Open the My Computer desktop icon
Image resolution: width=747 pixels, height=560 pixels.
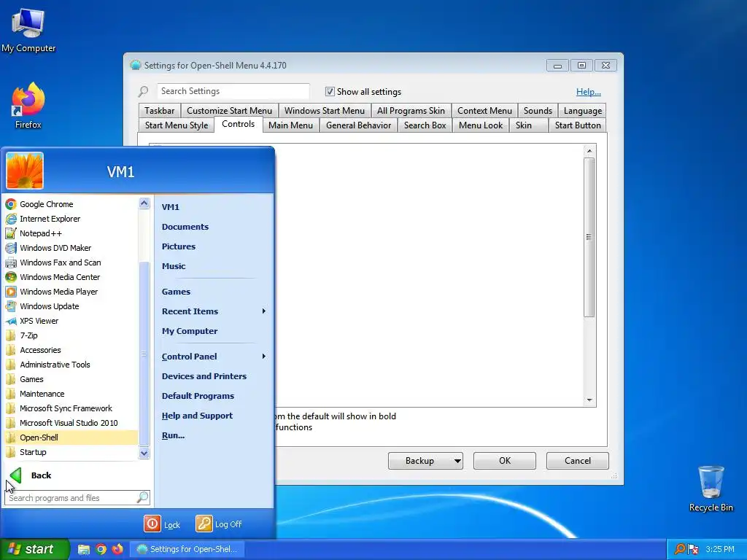click(28, 31)
